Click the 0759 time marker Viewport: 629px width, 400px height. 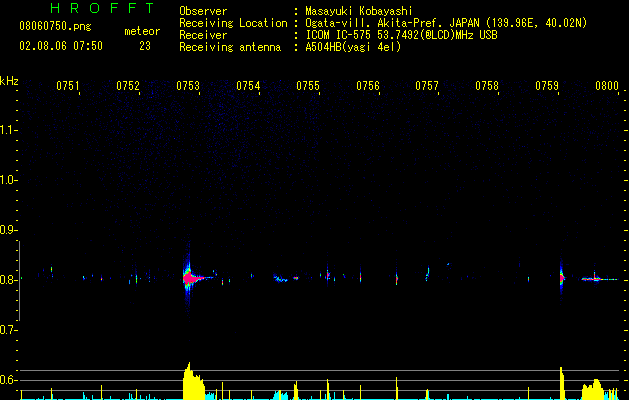click(547, 86)
